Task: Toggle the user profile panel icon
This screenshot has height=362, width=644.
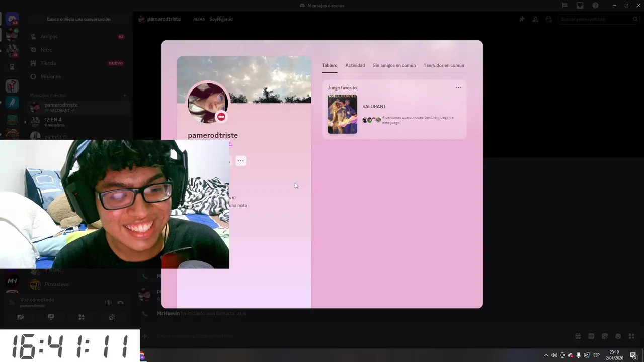Action: coord(549,19)
